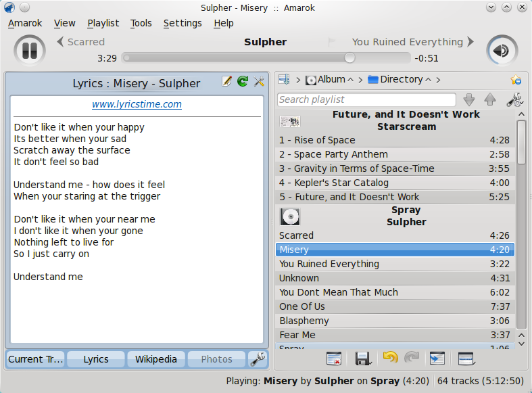This screenshot has height=393, width=532.
Task: Jump to previous search result up arrow
Action: click(x=490, y=100)
